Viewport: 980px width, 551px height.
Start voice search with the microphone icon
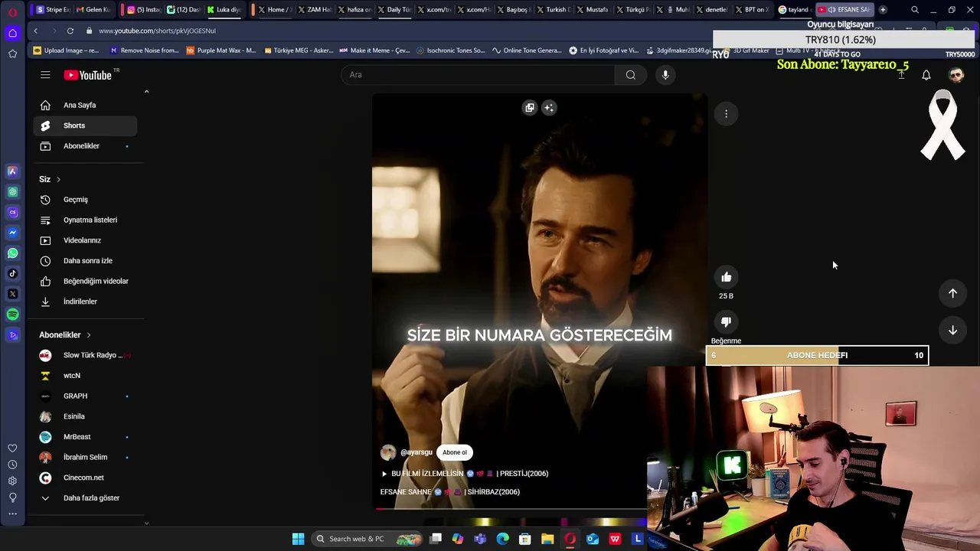[x=665, y=75]
